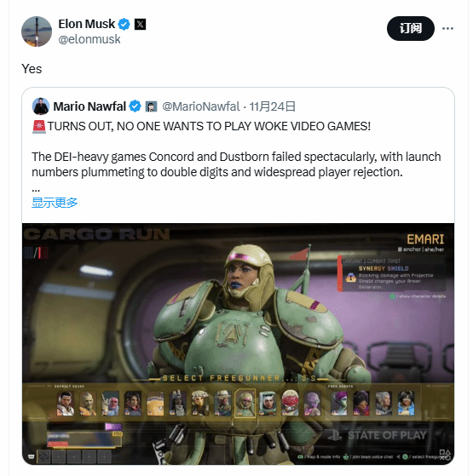
Task: Click the affiliation badge next to Mario Nawfal
Action: 151,106
